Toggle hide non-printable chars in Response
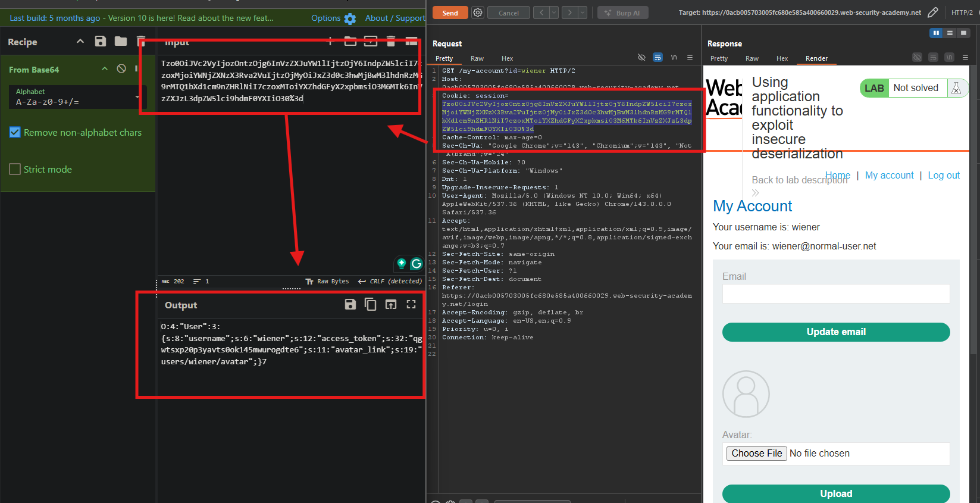The height and width of the screenshot is (503, 980). [x=917, y=58]
